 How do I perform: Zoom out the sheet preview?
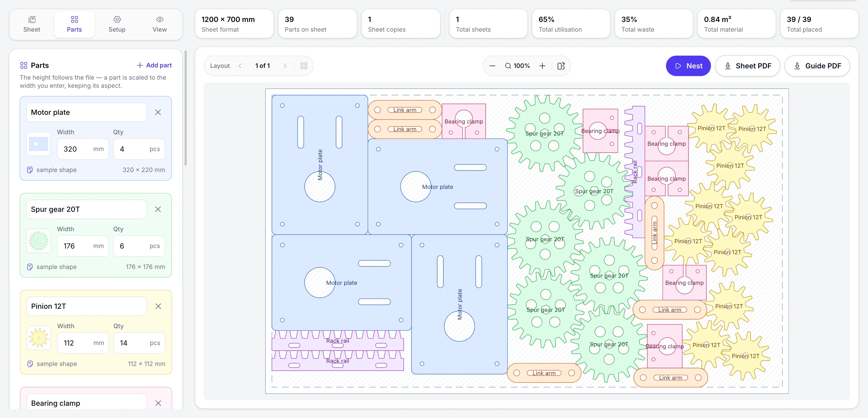point(492,66)
